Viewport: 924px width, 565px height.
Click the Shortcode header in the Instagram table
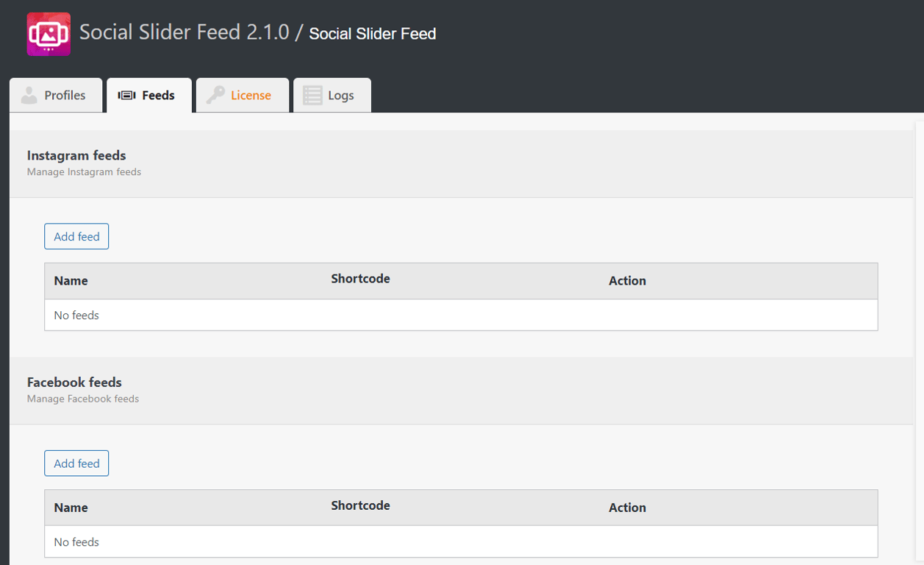coord(360,278)
